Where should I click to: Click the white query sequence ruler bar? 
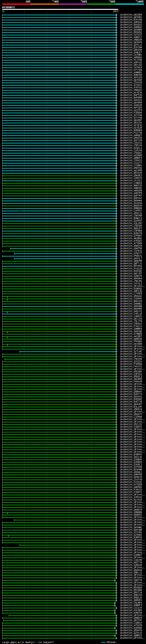click(x=60, y=9)
